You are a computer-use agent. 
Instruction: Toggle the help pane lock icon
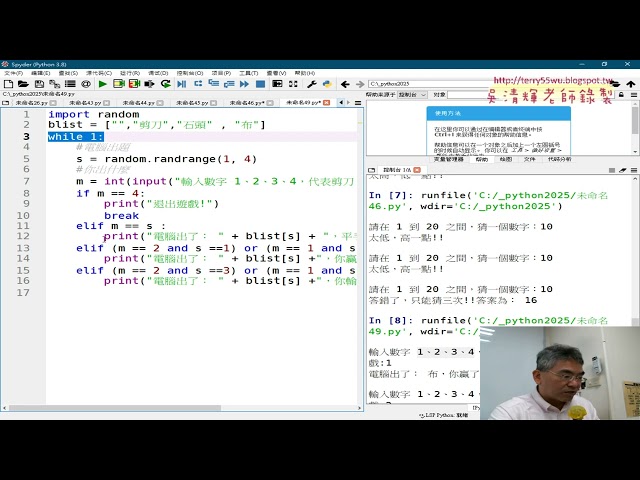[x=621, y=95]
